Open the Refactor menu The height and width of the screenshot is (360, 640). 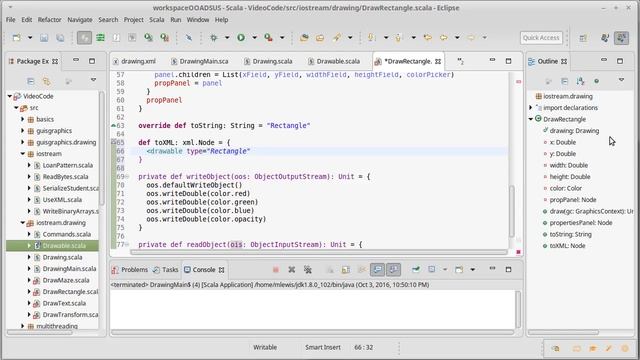point(49,20)
